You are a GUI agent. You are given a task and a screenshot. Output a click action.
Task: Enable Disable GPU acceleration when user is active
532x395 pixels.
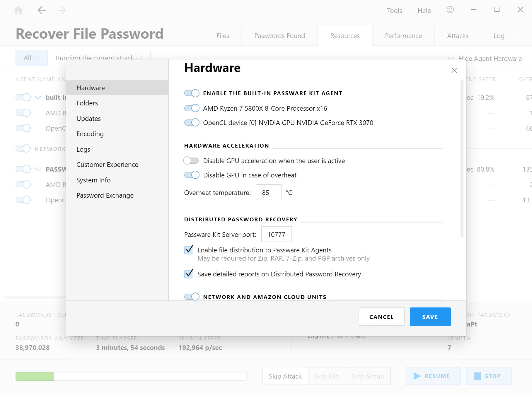click(191, 160)
